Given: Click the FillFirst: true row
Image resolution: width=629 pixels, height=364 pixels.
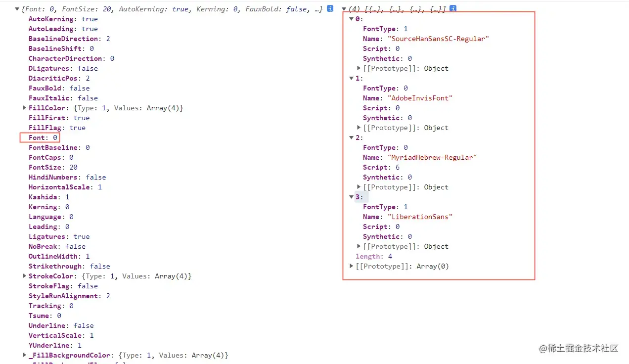Looking at the screenshot, I should (x=59, y=118).
